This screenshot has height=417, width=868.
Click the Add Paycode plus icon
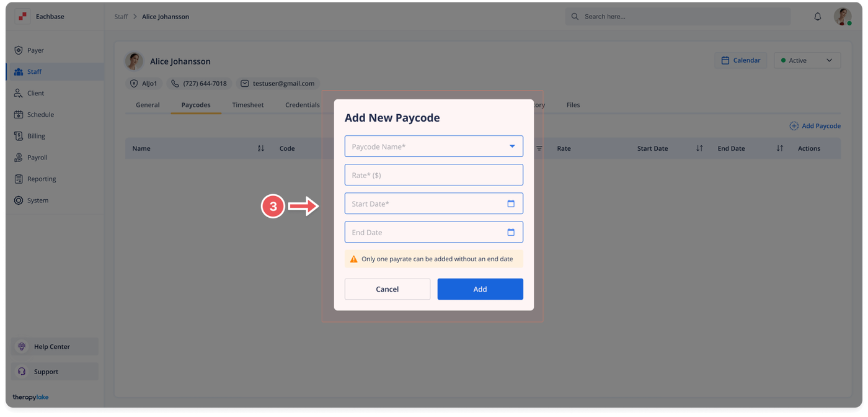coord(794,126)
